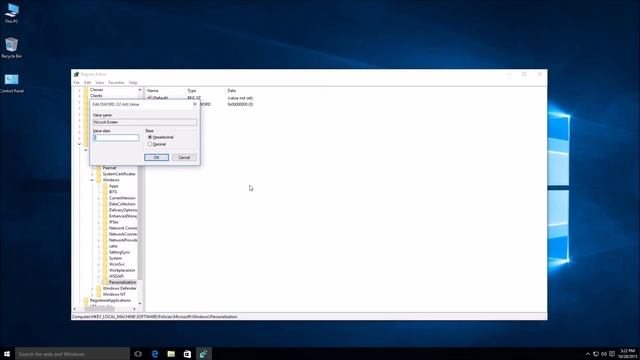Screen dimensions: 640x360
Task: Select the WcmSvc key
Action: (117, 264)
